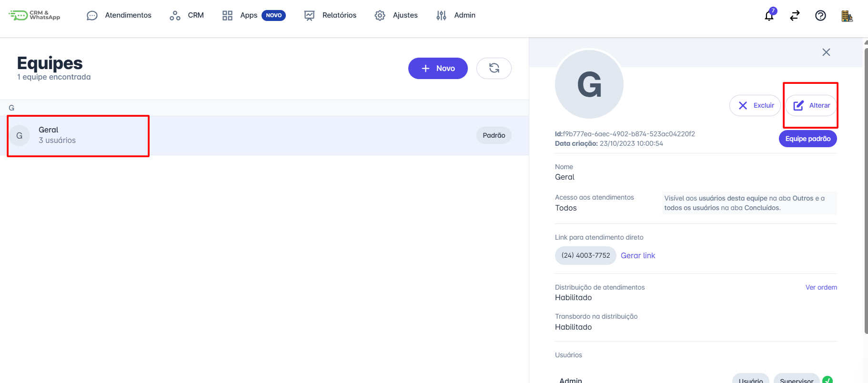The image size is (868, 383).
Task: Create a new team with Novo
Action: pyautogui.click(x=438, y=68)
